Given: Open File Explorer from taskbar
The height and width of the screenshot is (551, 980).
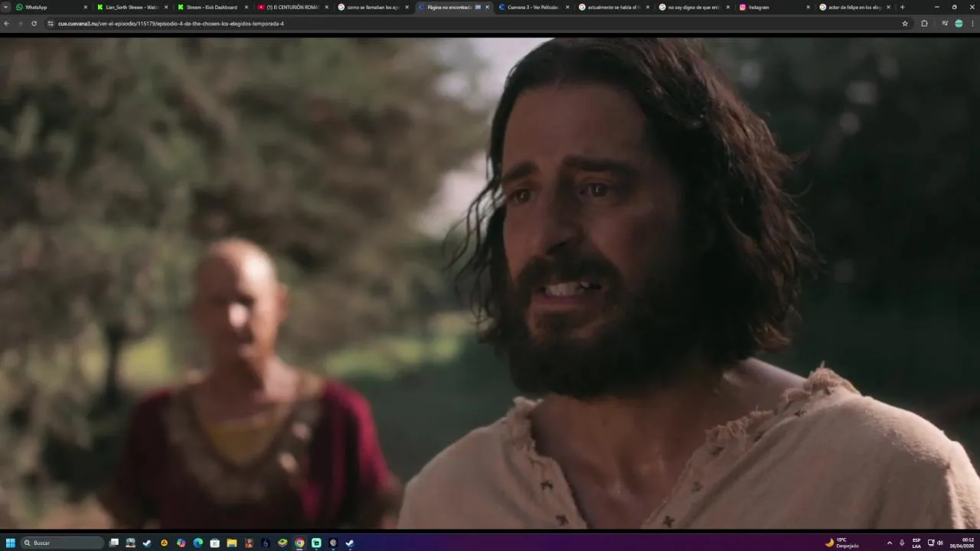Looking at the screenshot, I should tap(232, 543).
